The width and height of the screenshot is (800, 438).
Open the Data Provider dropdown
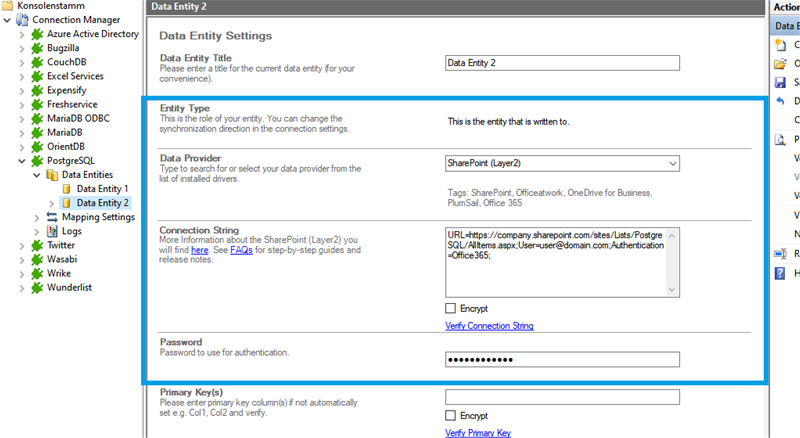[672, 163]
